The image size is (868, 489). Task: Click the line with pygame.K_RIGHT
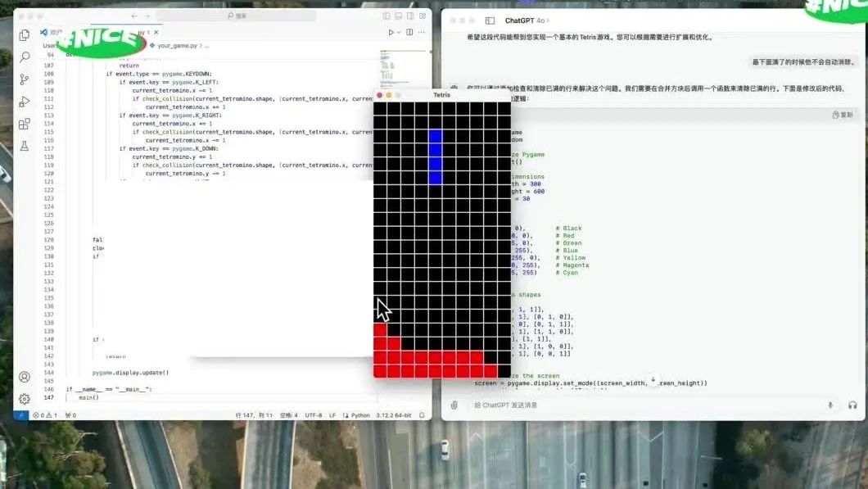[x=170, y=115]
